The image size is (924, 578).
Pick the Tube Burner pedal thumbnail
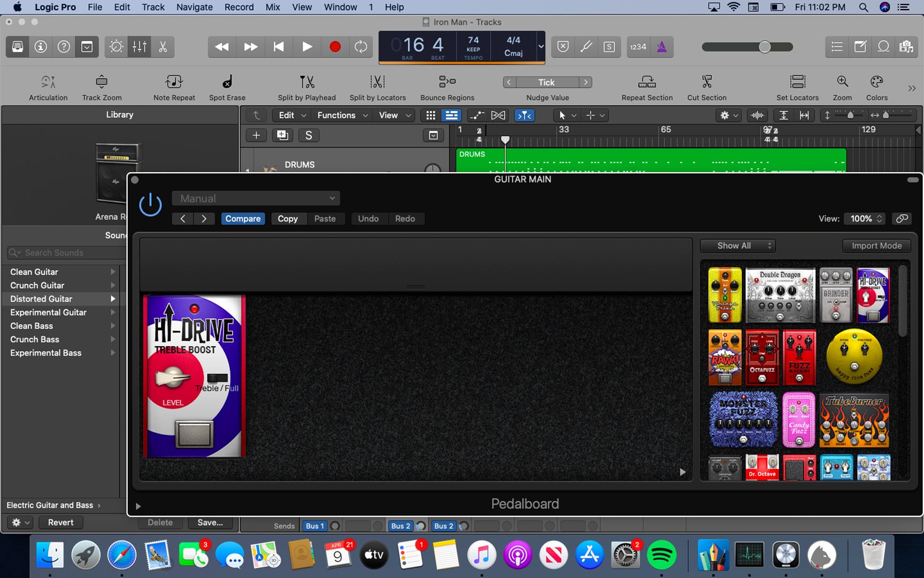854,420
